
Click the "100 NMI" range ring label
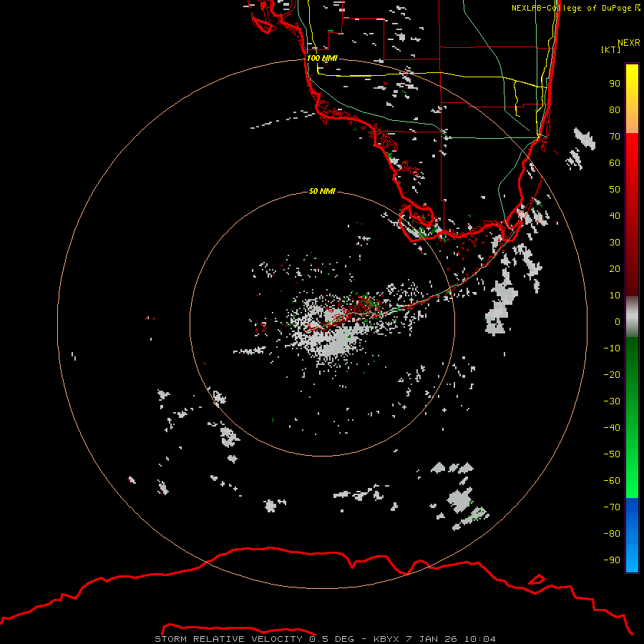[322, 58]
